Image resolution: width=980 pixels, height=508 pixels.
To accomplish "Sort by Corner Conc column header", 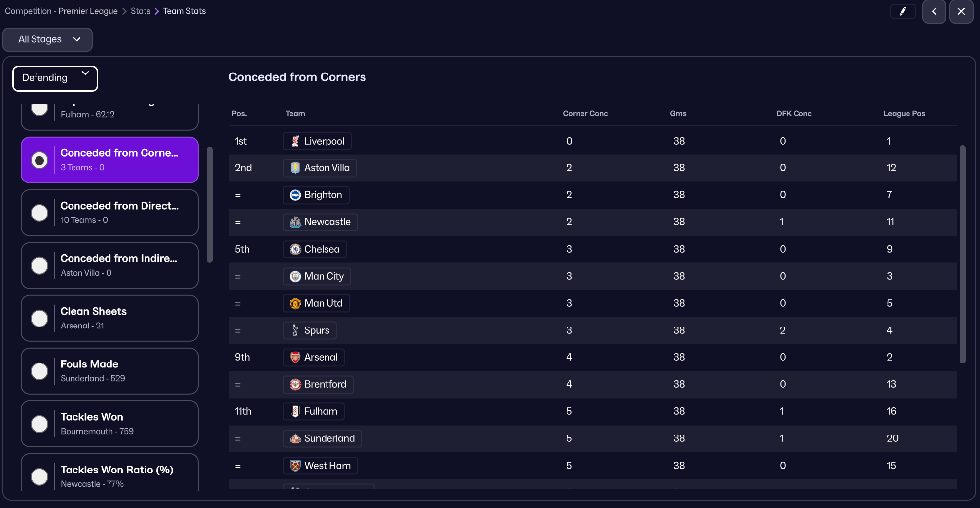I will (x=585, y=114).
